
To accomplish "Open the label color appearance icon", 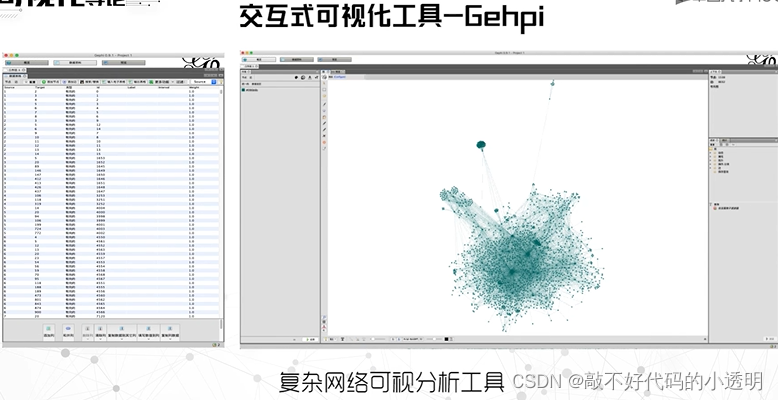I will coord(310,77).
